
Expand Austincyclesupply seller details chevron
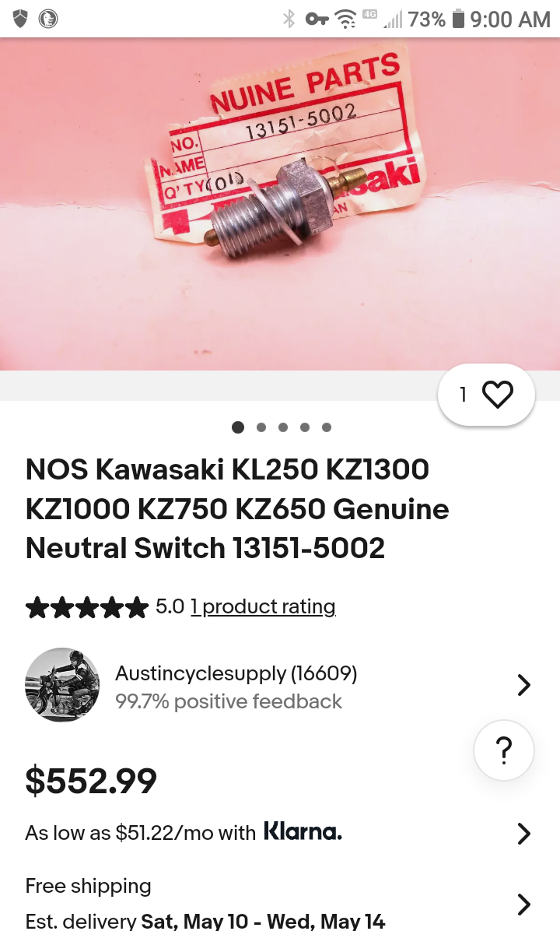(x=523, y=684)
